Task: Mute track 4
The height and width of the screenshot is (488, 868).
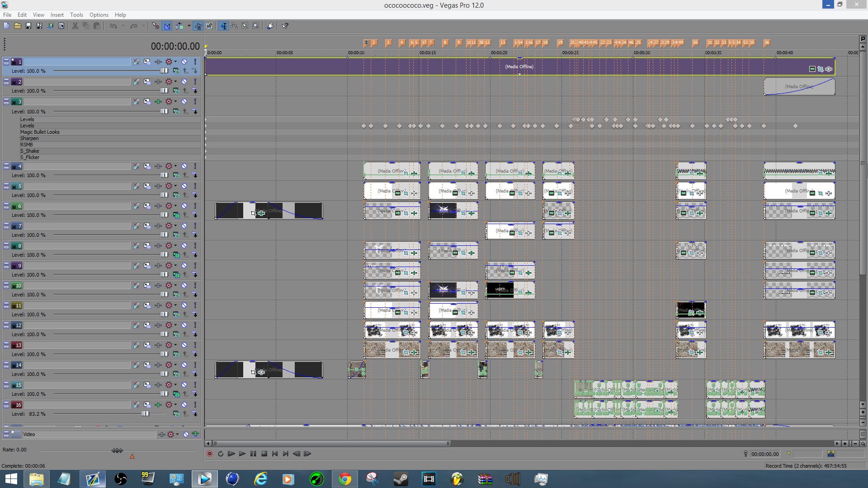Action: pos(184,166)
